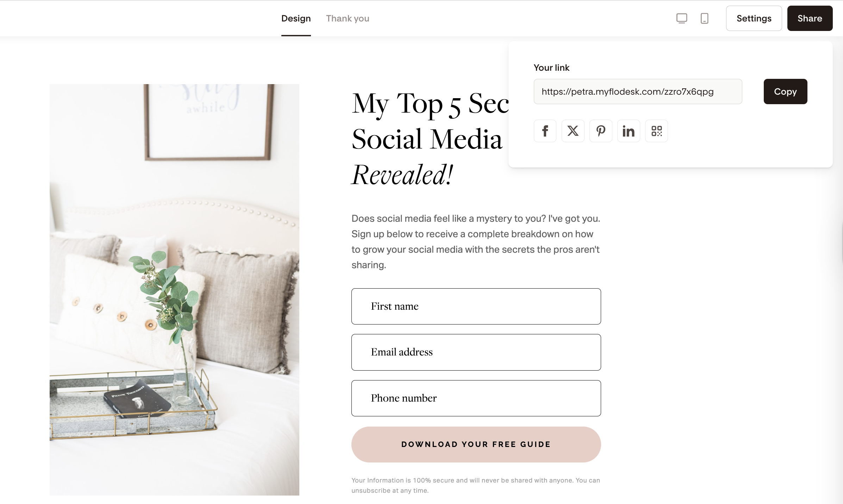The image size is (843, 504).
Task: Select the My Top 5 headline text
Action: point(430,139)
